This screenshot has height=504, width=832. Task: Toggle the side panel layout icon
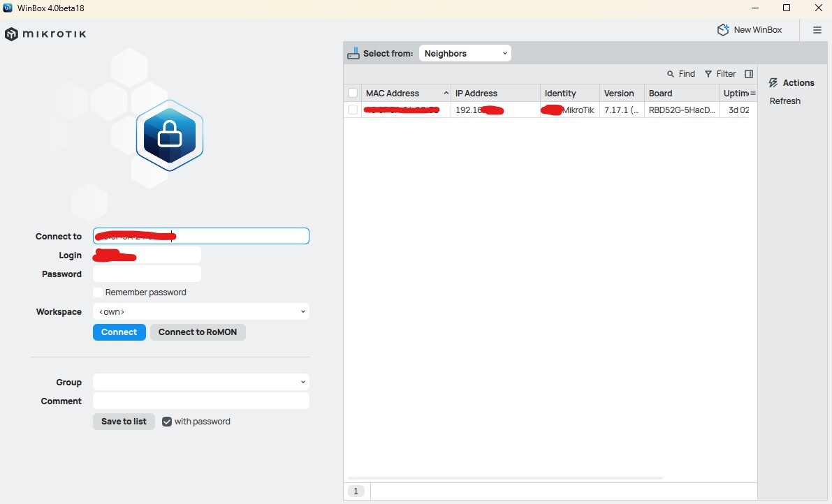[x=749, y=74]
